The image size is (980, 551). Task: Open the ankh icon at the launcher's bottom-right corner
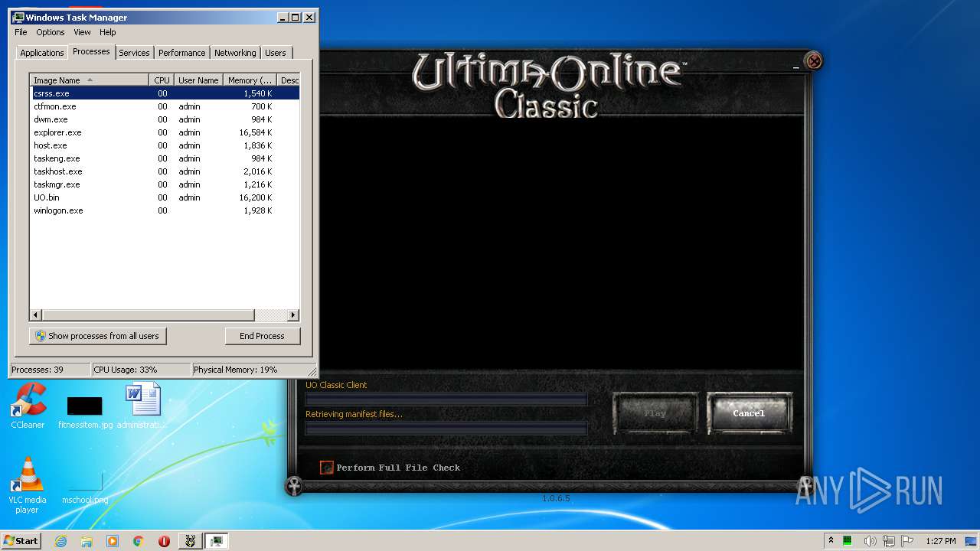805,485
